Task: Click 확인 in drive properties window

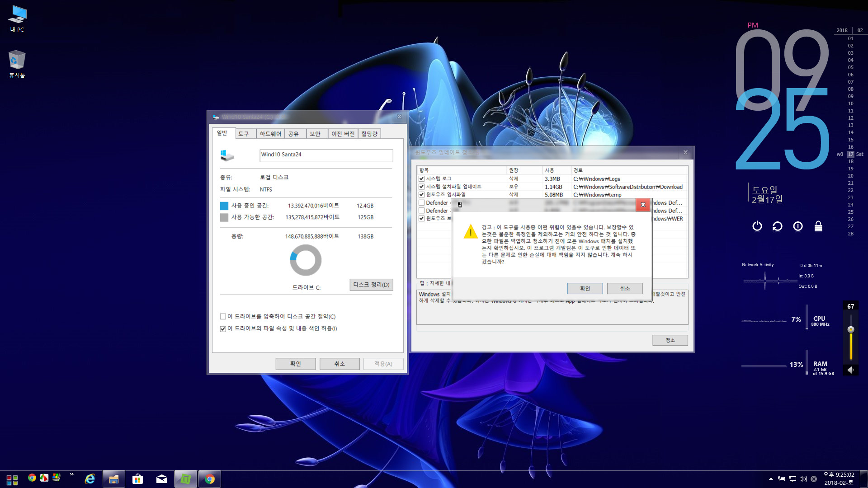Action: point(296,364)
